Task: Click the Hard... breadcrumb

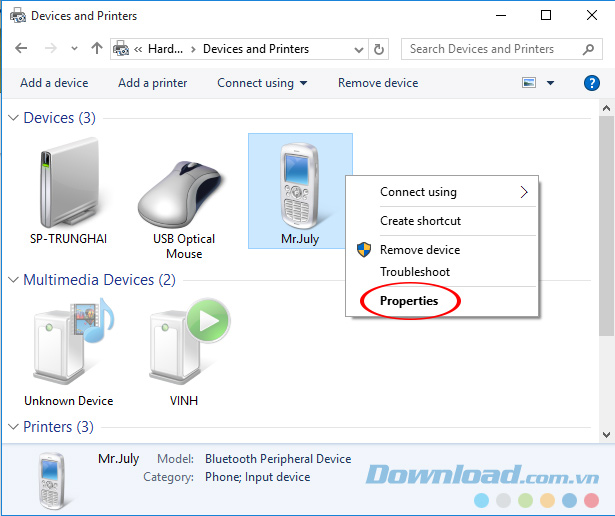Action: [166, 49]
